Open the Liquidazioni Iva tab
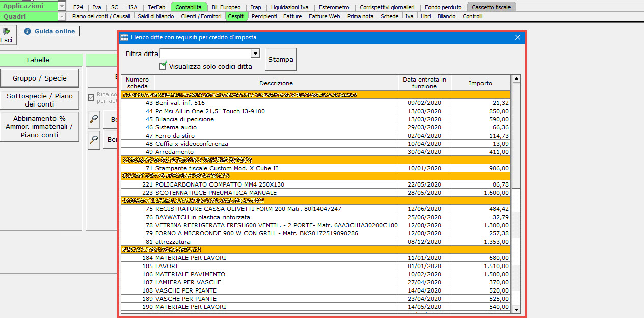 [290, 7]
